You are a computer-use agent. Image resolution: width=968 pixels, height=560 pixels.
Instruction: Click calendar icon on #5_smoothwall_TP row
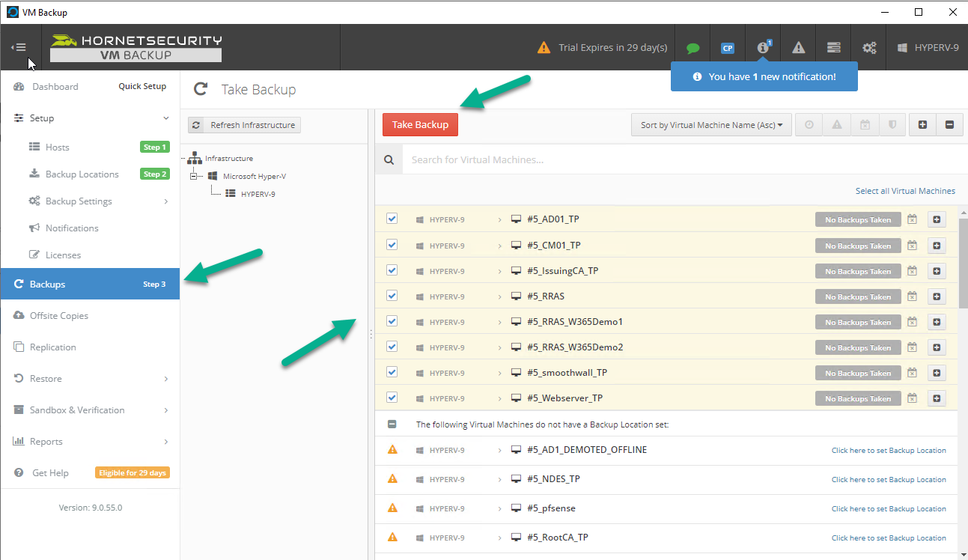912,373
